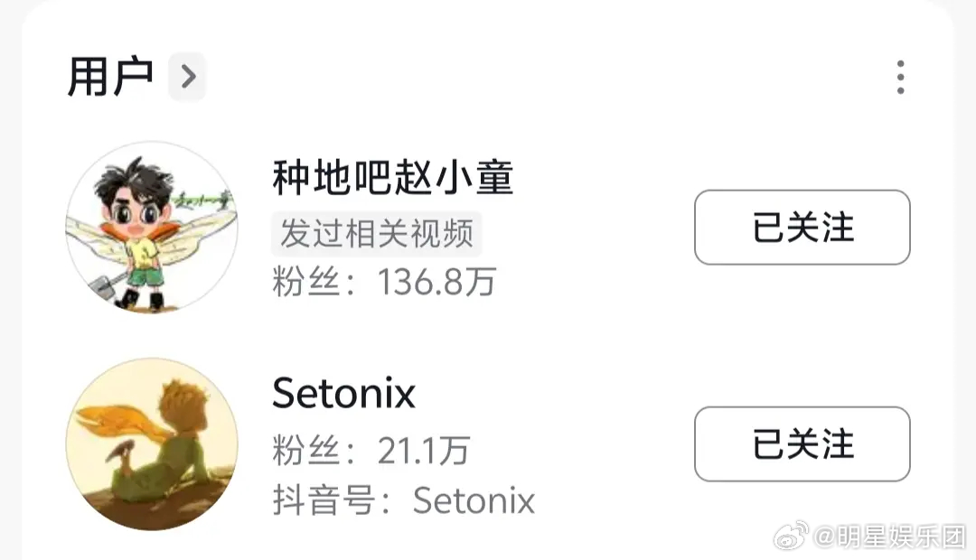Screen dimensions: 976x560
Task: Open 种地吧赵小童 username link
Action: tap(393, 177)
